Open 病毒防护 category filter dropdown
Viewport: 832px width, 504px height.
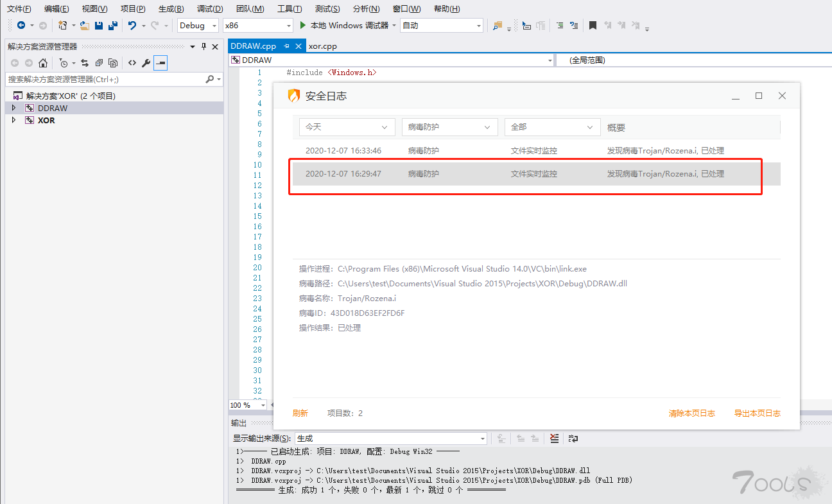click(450, 127)
